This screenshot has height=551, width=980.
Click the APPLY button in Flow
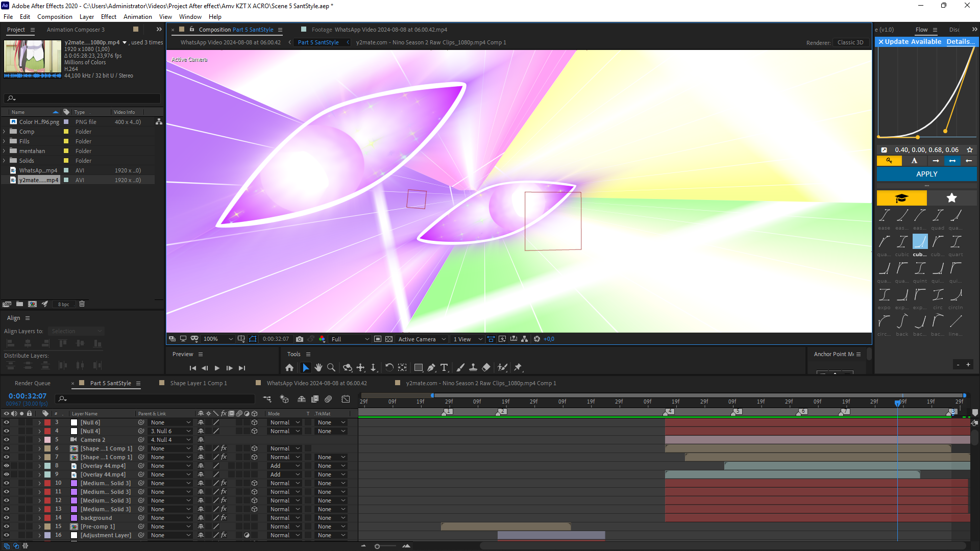point(926,174)
